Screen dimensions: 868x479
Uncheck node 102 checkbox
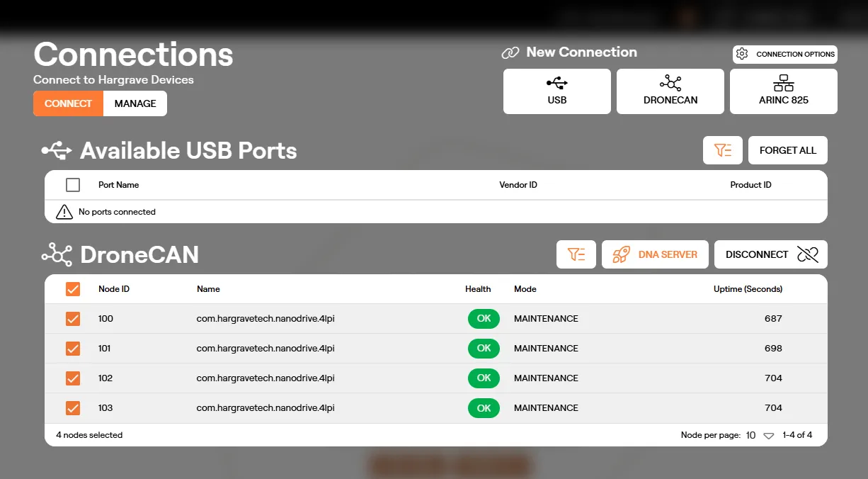(x=73, y=378)
